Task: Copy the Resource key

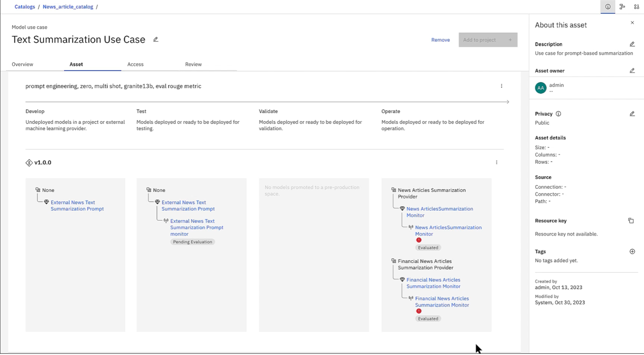Action: click(631, 220)
